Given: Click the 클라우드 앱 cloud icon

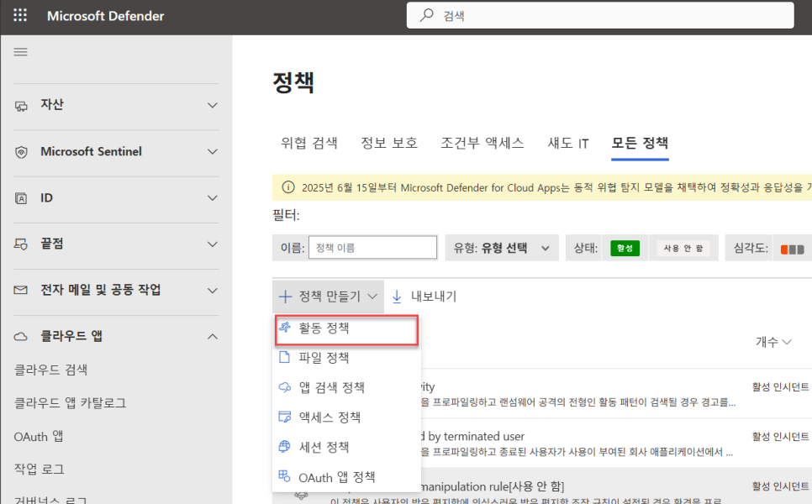Looking at the screenshot, I should pyautogui.click(x=21, y=337).
